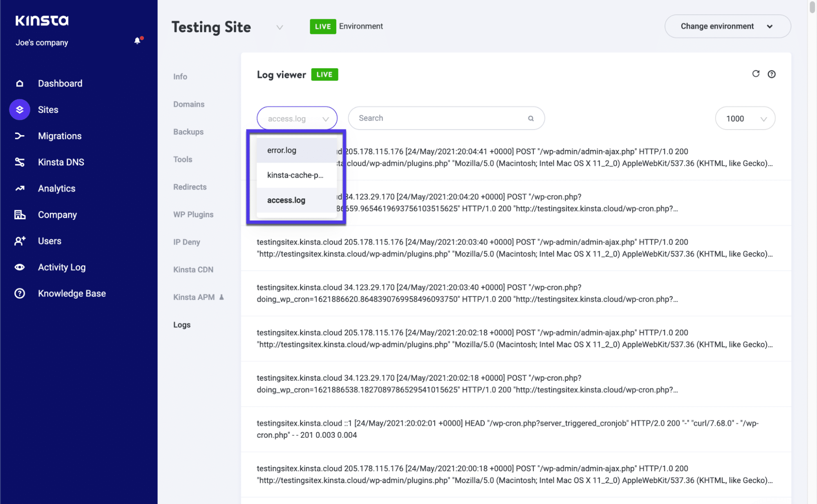Open Knowledge Base with the question mark icon
Image resolution: width=817 pixels, height=504 pixels.
click(x=19, y=293)
